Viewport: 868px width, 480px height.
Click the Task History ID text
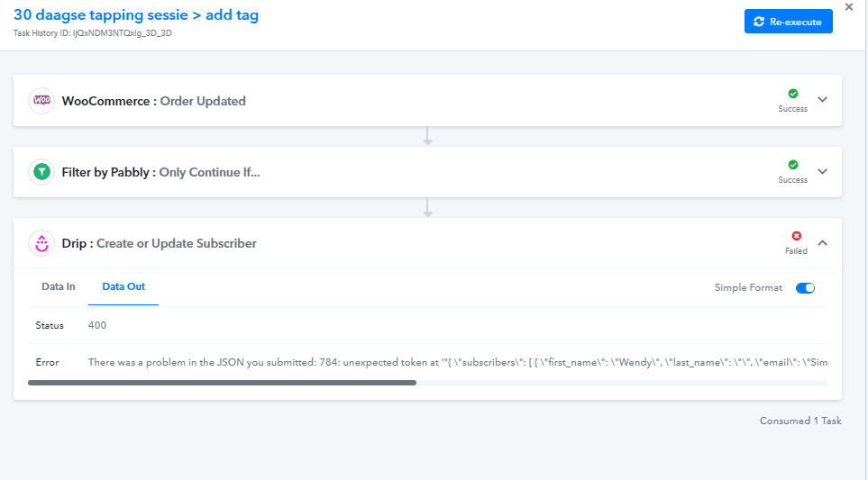[93, 33]
